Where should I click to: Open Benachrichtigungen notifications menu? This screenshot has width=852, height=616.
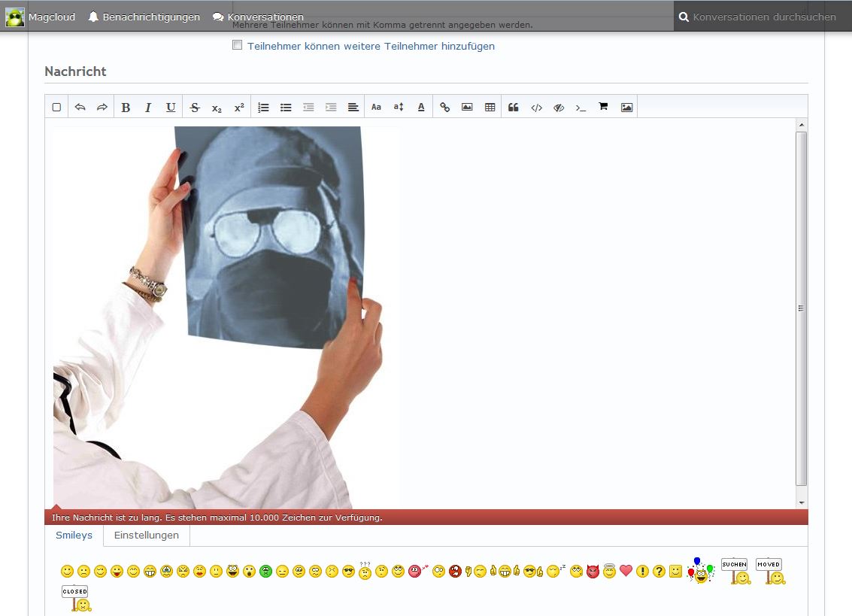point(144,17)
